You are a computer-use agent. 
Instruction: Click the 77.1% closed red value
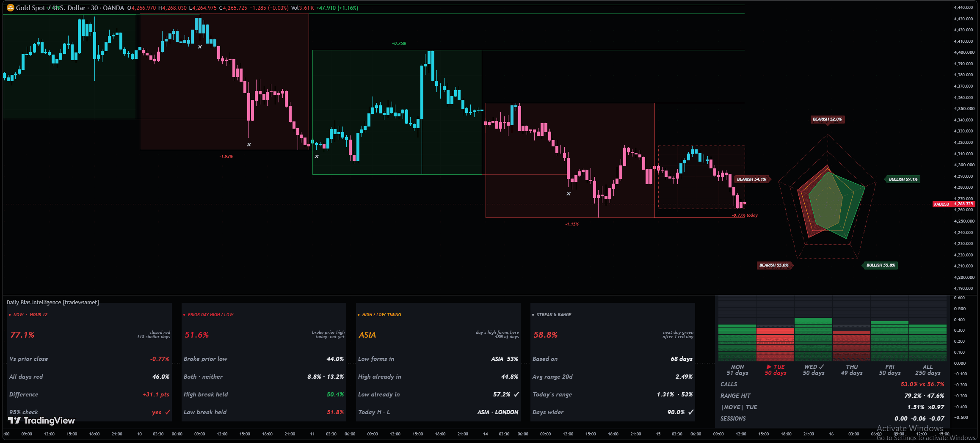point(22,335)
